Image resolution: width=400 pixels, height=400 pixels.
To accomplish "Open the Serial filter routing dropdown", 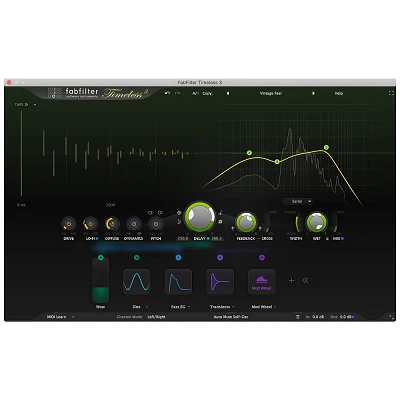I will pyautogui.click(x=298, y=201).
